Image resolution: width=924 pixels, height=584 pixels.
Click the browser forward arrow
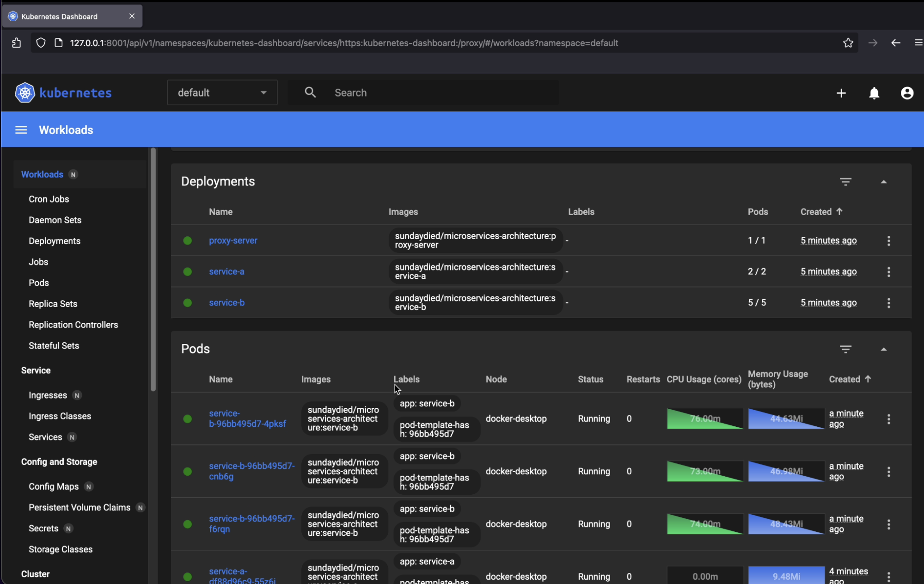tap(873, 43)
